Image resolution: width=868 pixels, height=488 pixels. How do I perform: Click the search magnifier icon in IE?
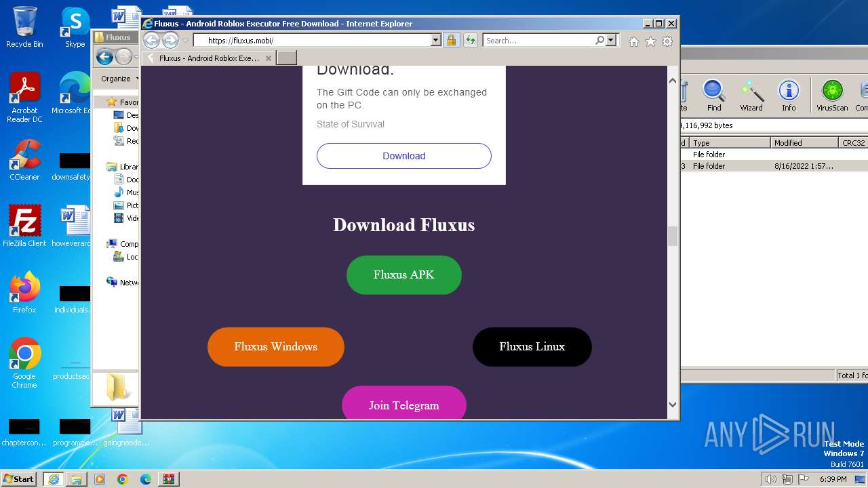click(599, 41)
